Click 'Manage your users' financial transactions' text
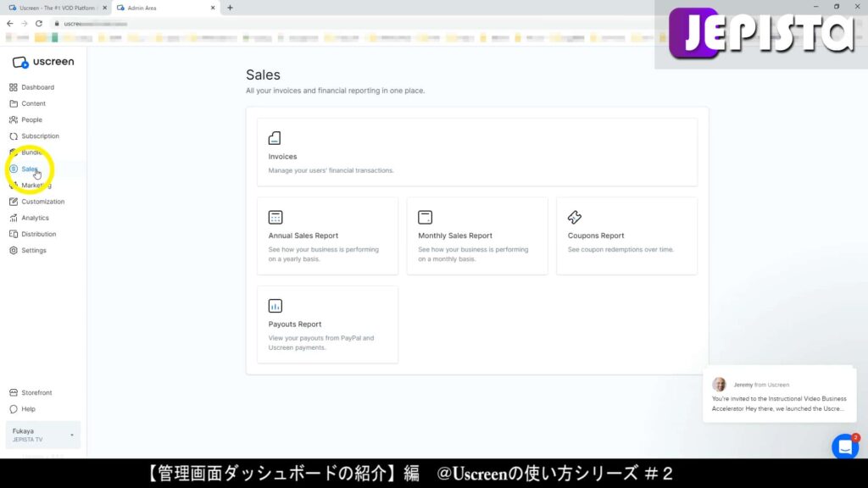This screenshot has width=868, height=488. pos(331,170)
